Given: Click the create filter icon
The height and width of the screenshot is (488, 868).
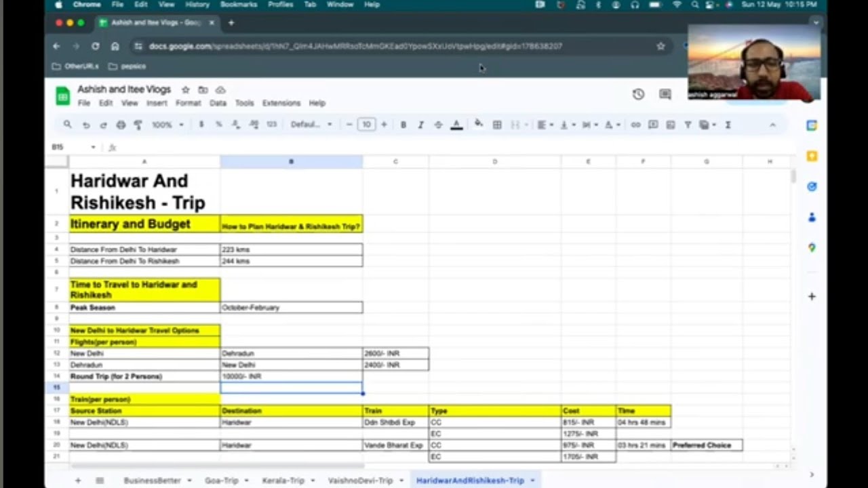Looking at the screenshot, I should (x=688, y=125).
